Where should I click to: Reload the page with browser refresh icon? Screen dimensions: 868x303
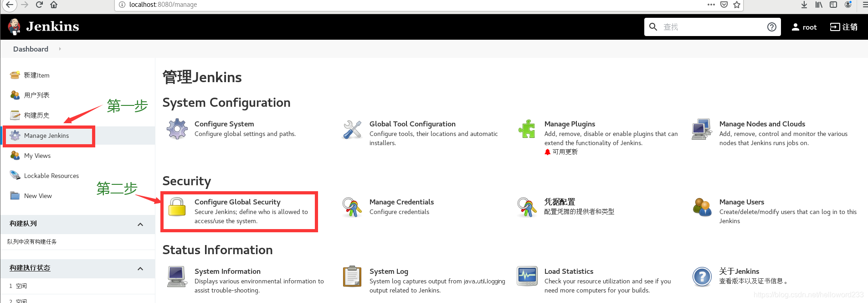[x=39, y=5]
